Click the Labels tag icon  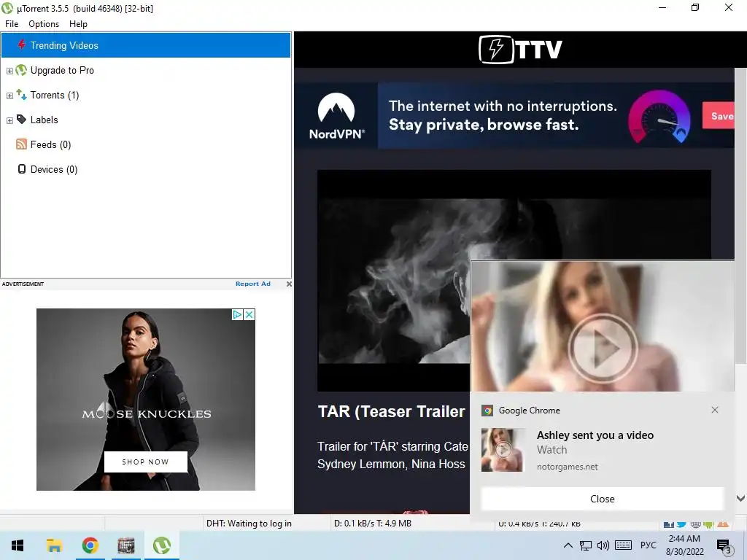pyautogui.click(x=21, y=119)
